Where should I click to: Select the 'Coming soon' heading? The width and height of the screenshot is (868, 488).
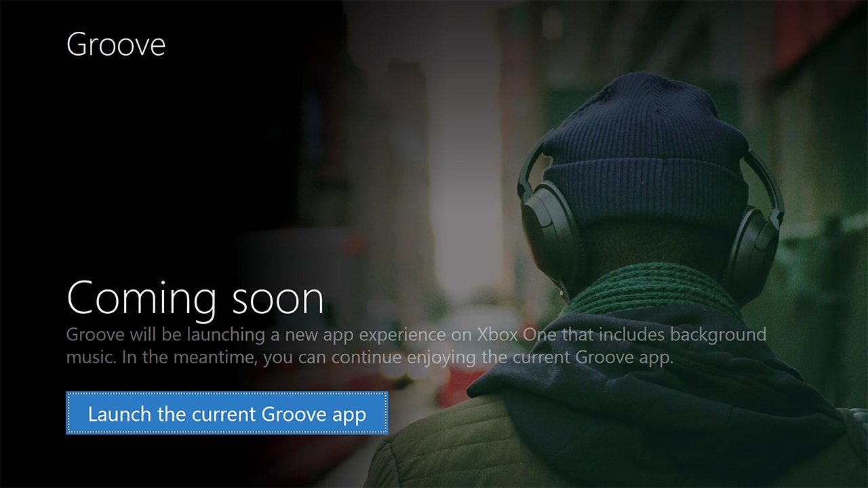point(195,298)
